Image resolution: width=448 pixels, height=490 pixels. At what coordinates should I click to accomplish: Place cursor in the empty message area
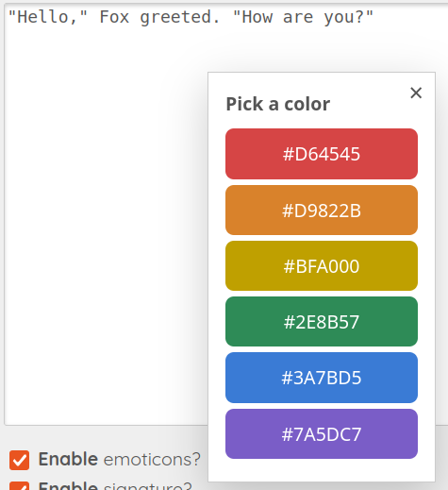click(x=106, y=220)
